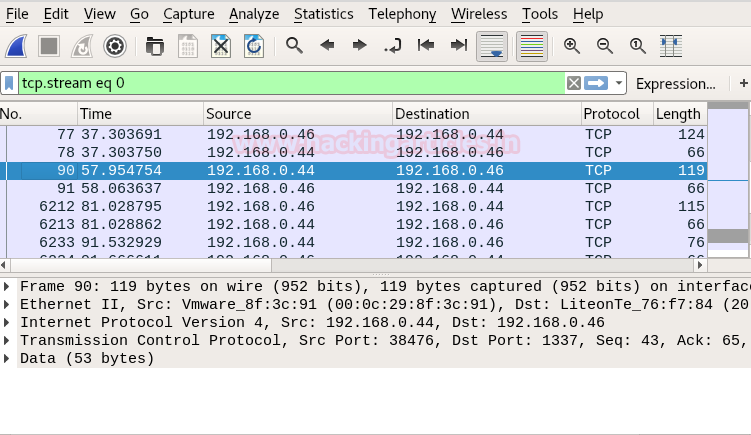
Task: Clear the display filter field
Action: 573,83
